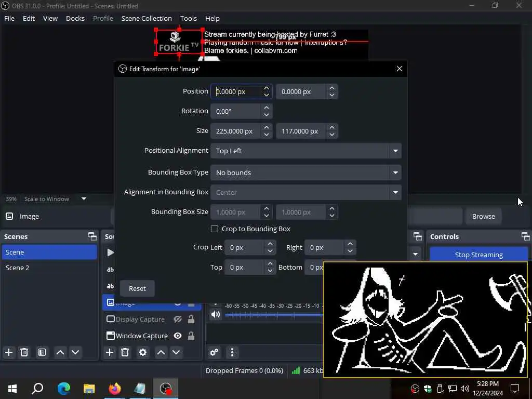The width and height of the screenshot is (532, 399).
Task: Click the volume tray icon
Action: (465, 389)
